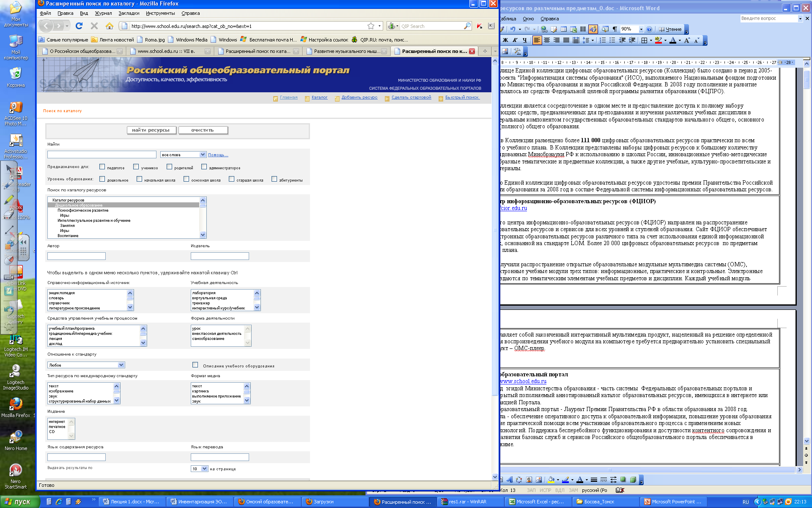This screenshot has height=508, width=812.
Task: Open 'Помощь...' link
Action: click(218, 155)
